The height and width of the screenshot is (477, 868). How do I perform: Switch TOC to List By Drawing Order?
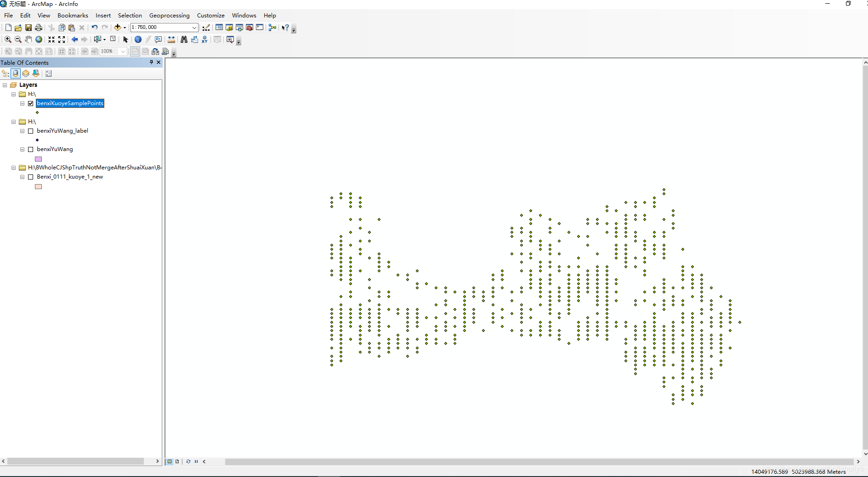[x=6, y=73]
